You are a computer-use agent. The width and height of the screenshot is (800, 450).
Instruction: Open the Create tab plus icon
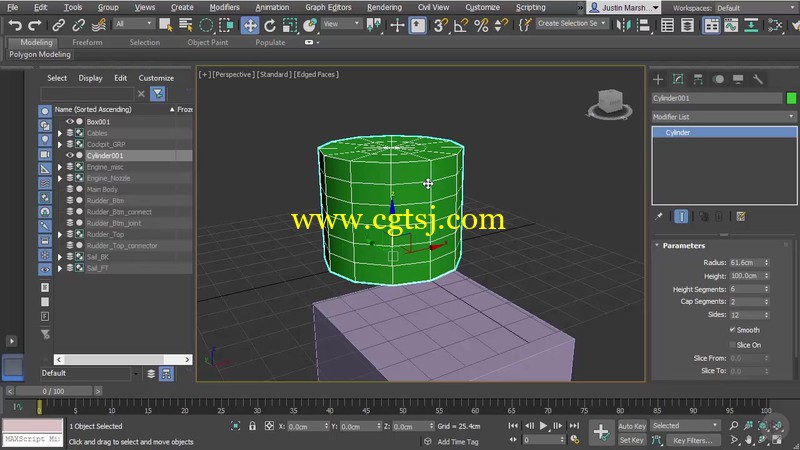point(658,80)
